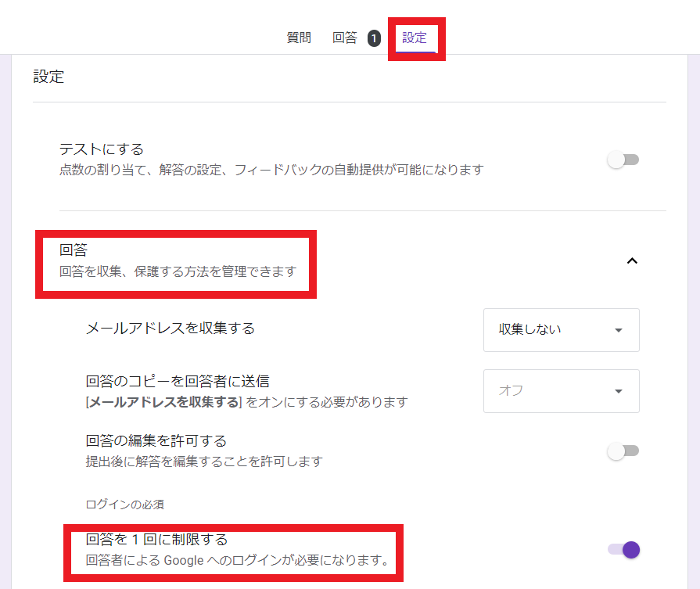The width and height of the screenshot is (700, 589).
Task: Click the 提出後に解答を編集することを許可します description
Action: pos(204,462)
